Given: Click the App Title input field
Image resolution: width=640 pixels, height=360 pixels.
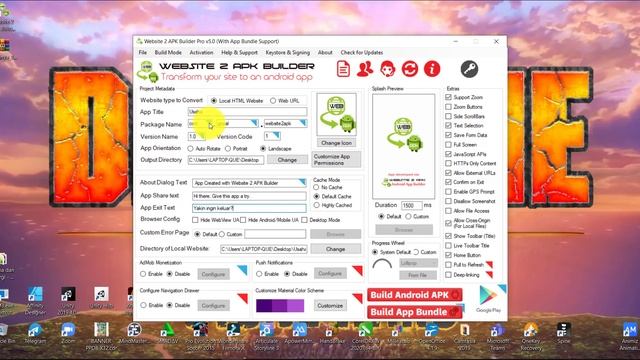Looking at the screenshot, I should [x=247, y=111].
